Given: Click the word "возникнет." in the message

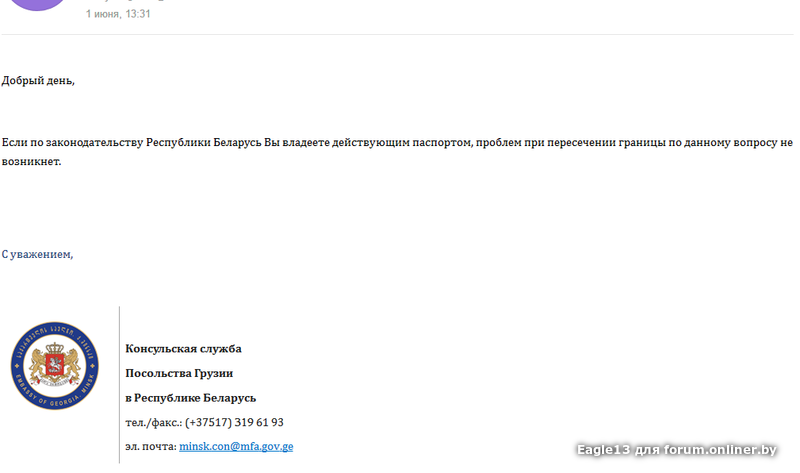Looking at the screenshot, I should pos(31,162).
